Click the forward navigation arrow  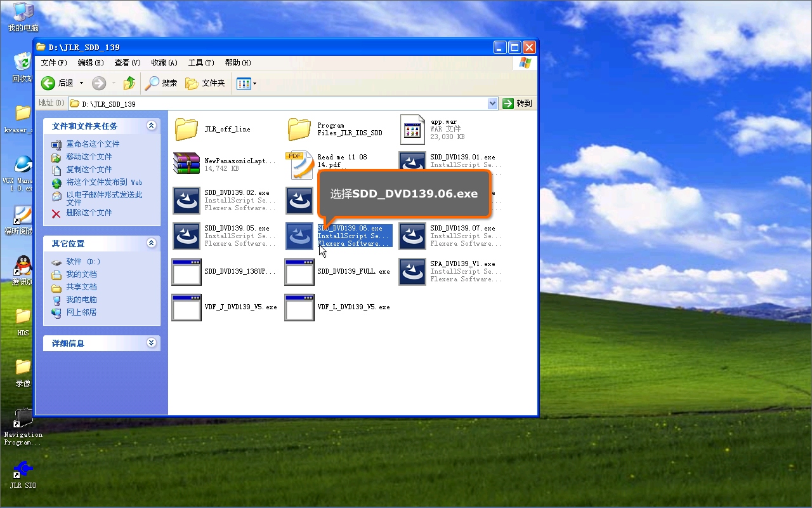tap(99, 83)
